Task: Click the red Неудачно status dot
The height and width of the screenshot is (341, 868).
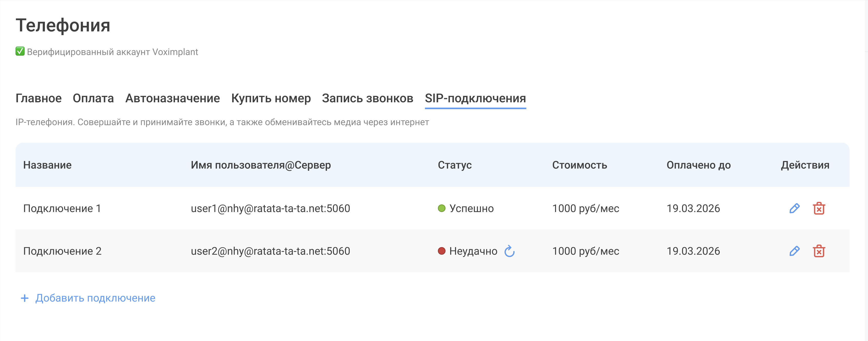Action: [x=441, y=251]
